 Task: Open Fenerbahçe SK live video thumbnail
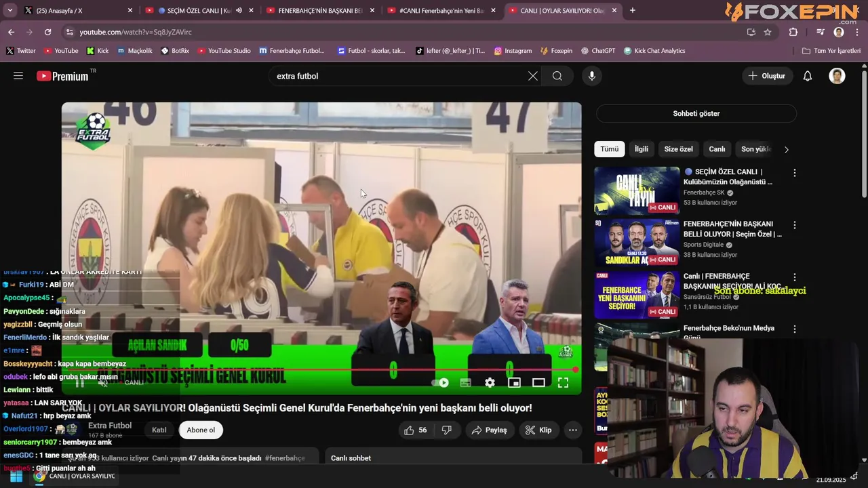coord(637,190)
